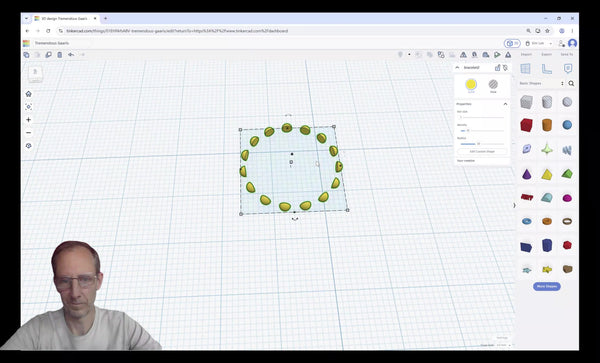Open the Import tab
This screenshot has width=600, height=363.
[526, 55]
